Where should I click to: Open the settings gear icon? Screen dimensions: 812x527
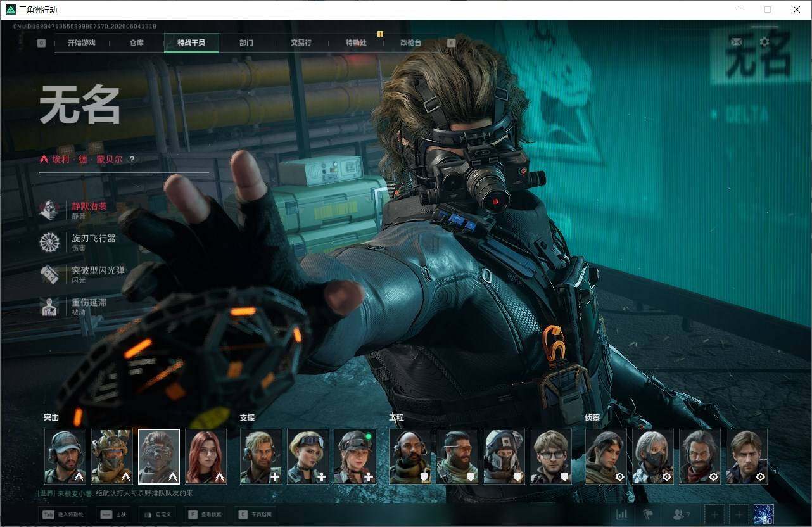764,42
